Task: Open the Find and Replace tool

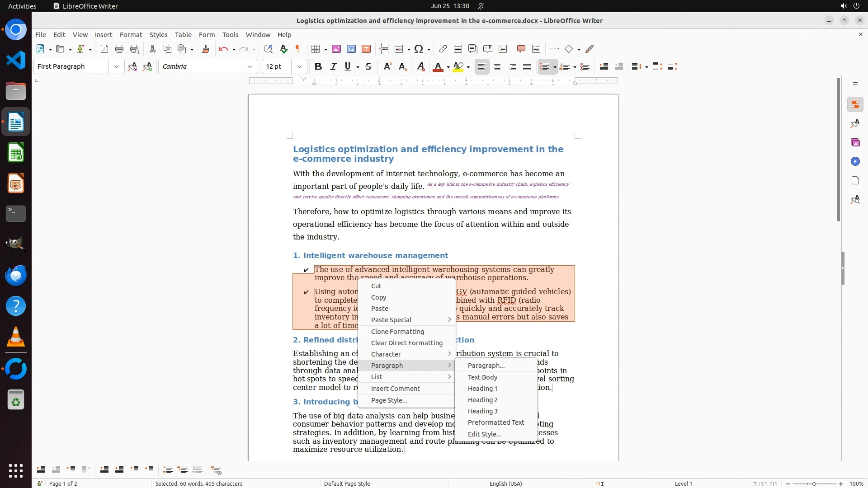Action: point(268,49)
